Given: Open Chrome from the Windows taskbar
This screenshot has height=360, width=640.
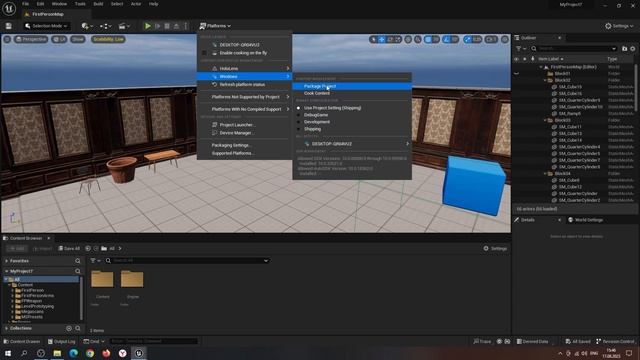Looking at the screenshot, I should pos(90,353).
